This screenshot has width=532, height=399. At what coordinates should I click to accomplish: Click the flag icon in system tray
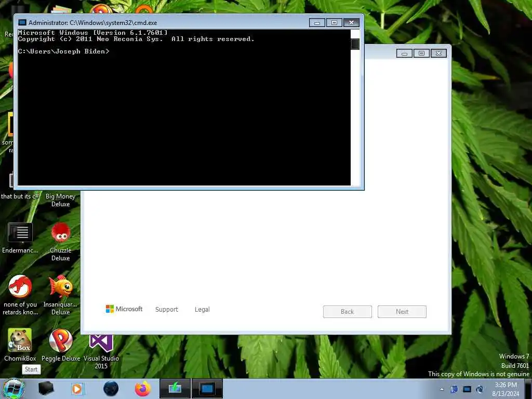[x=454, y=389]
